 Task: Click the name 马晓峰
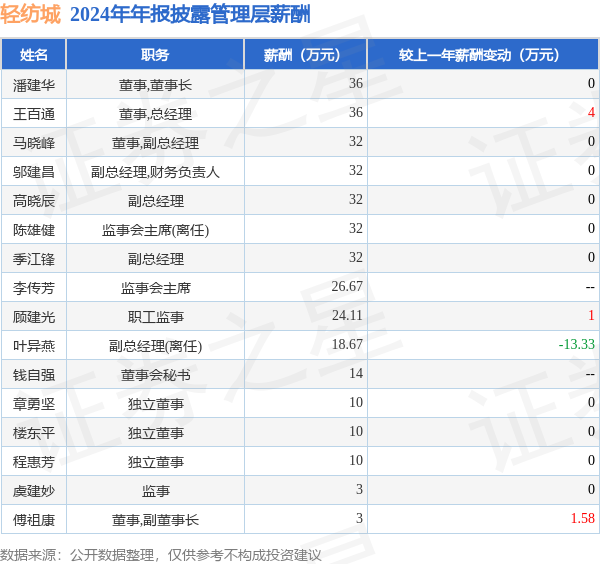click(x=34, y=143)
